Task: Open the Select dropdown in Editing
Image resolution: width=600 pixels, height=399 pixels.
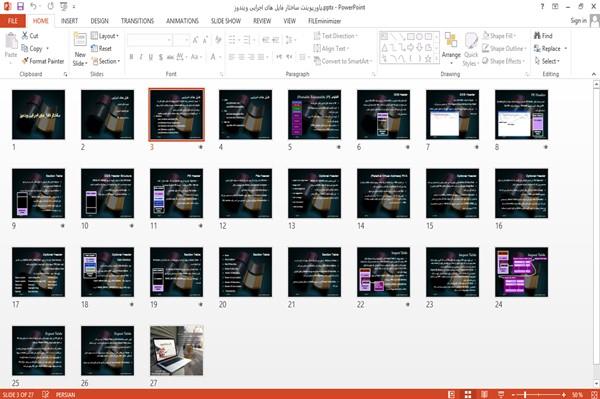Action: coord(547,61)
